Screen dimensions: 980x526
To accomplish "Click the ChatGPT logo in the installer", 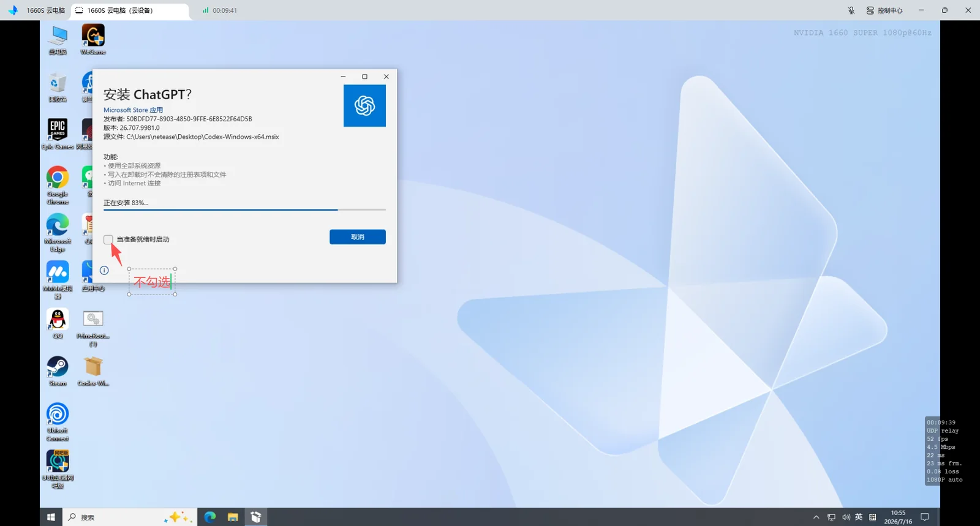I will coord(364,106).
